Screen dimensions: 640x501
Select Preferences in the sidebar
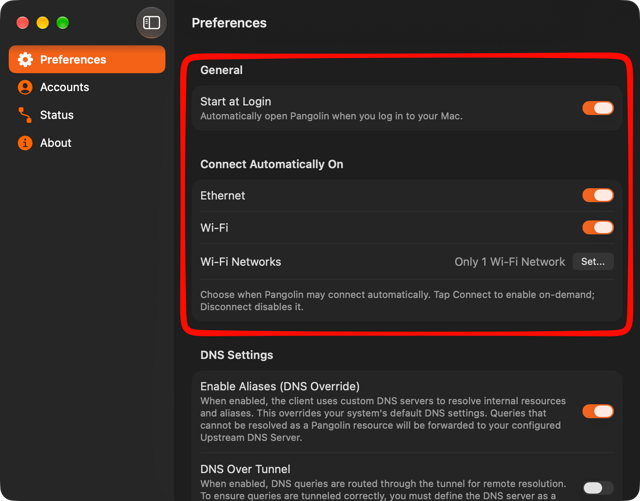coord(87,60)
